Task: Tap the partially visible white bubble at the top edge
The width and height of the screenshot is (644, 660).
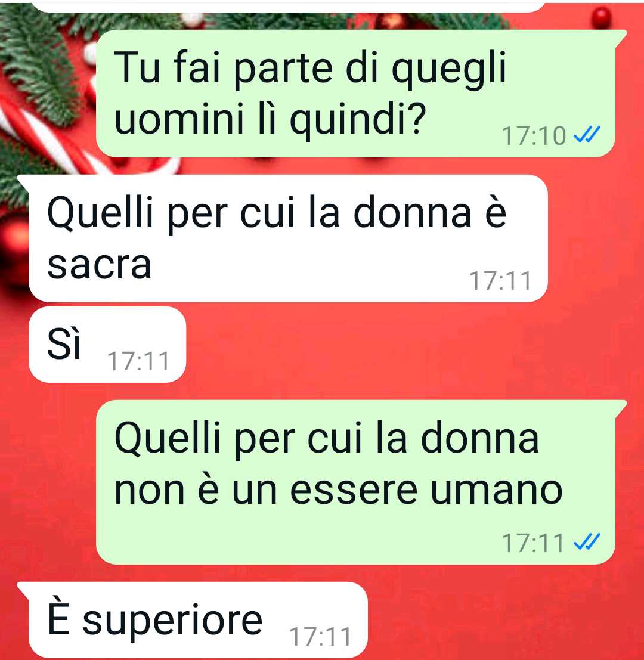Action: (289, 6)
